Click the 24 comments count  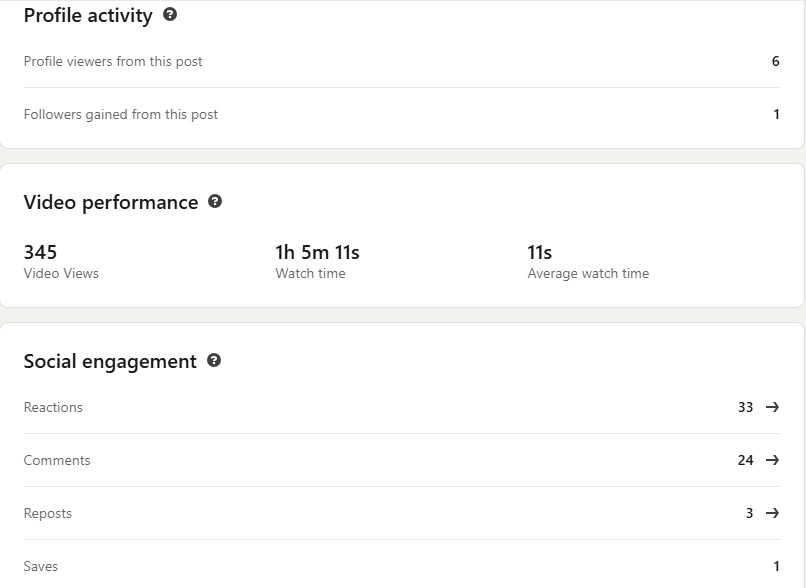(x=745, y=460)
